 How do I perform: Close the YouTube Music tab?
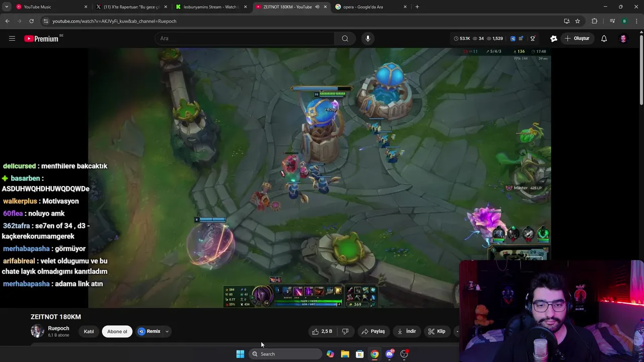click(86, 7)
